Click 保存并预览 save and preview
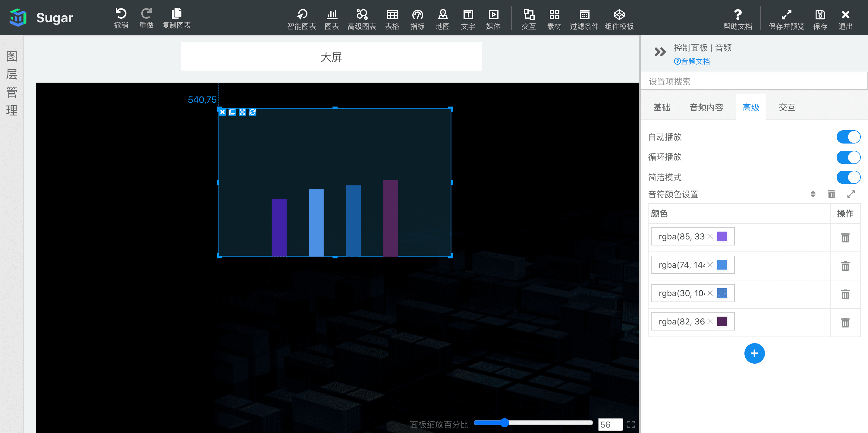868x433 pixels. coord(786,19)
